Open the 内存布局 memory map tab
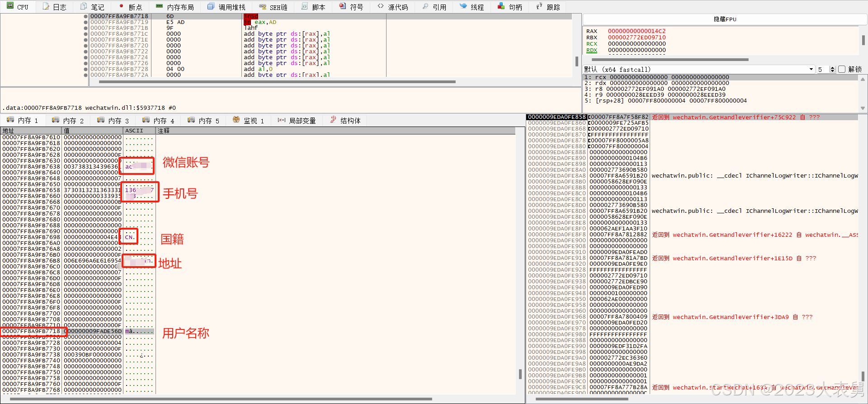Screen dimensions: 868x404 (175, 7)
